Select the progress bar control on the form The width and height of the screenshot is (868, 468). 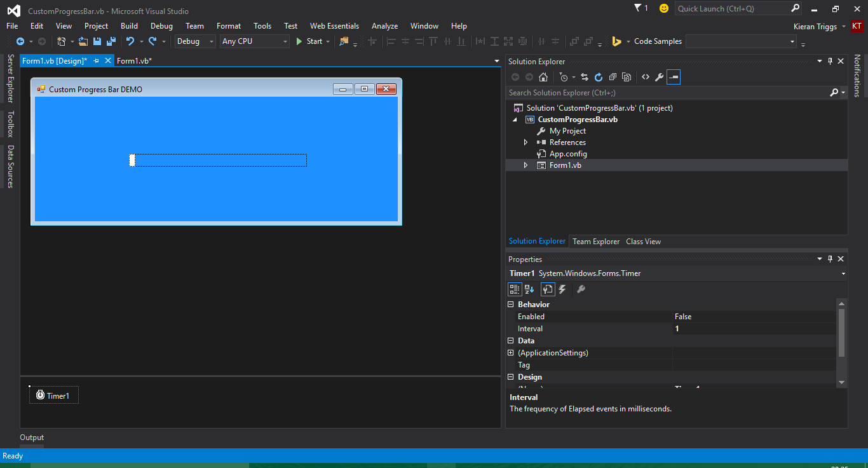pos(218,160)
